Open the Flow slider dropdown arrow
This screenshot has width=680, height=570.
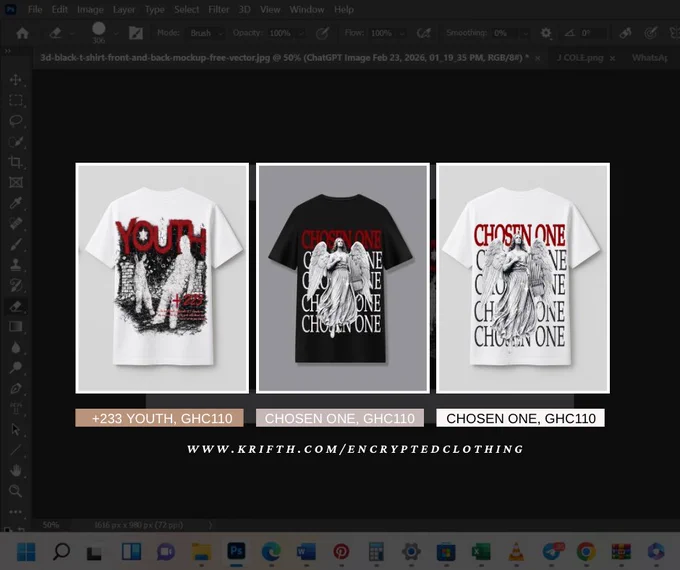pyautogui.click(x=402, y=33)
